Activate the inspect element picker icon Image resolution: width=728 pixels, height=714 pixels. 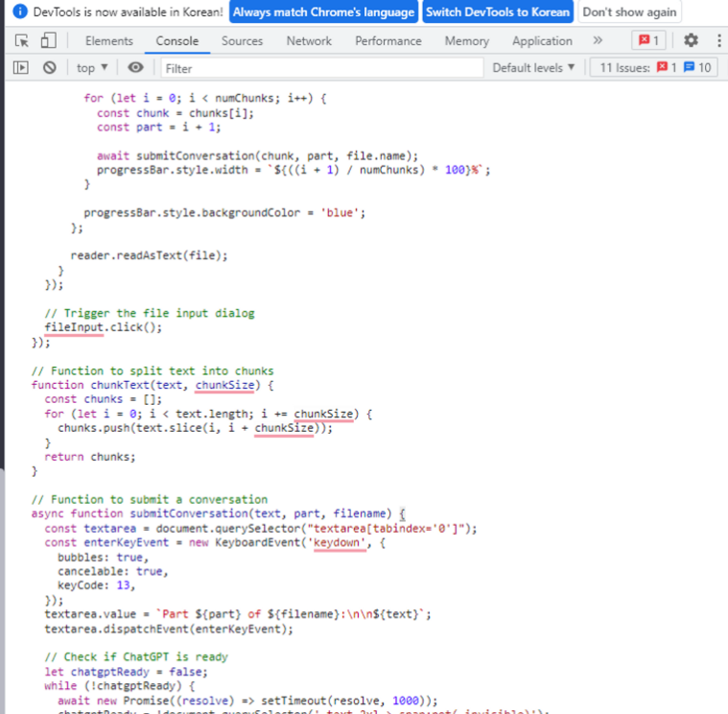(x=21, y=41)
